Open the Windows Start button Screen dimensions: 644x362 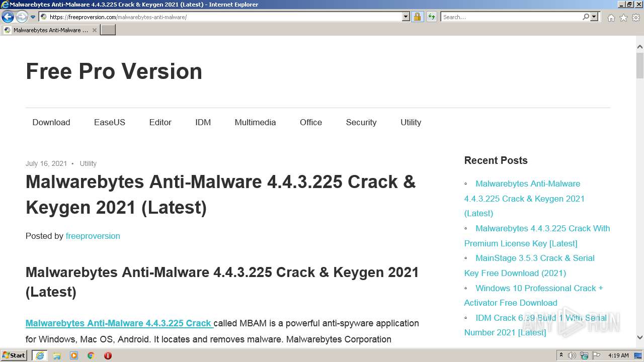tap(14, 355)
